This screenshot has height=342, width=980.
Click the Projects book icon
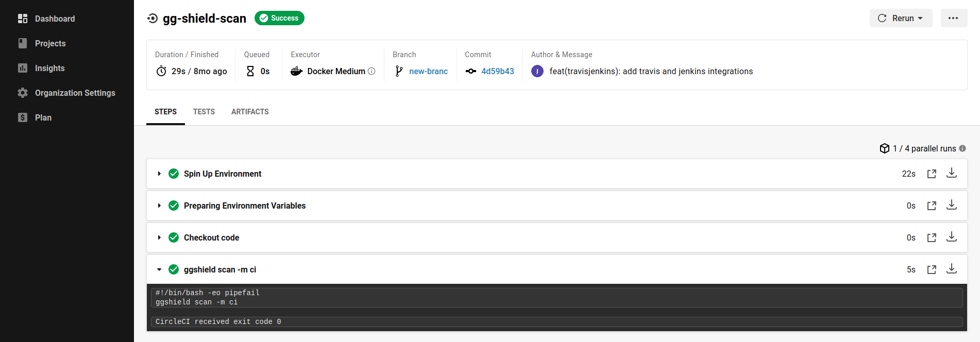(x=23, y=43)
